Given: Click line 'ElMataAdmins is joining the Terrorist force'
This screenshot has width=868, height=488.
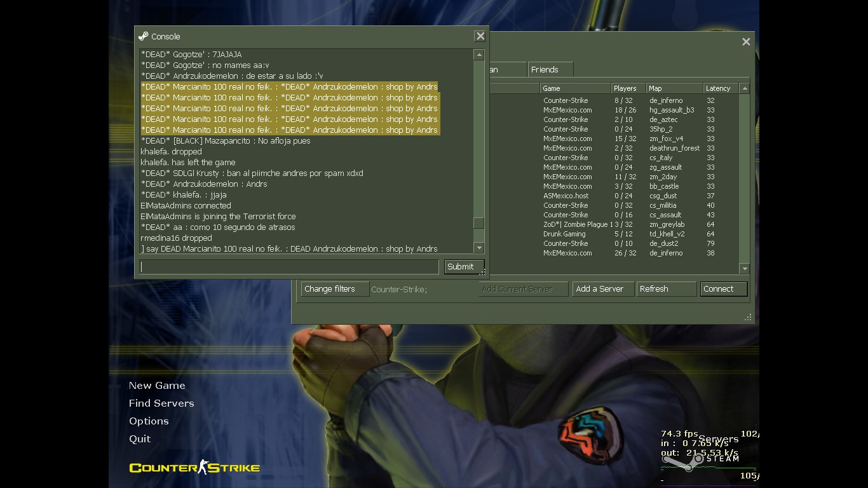Looking at the screenshot, I should 218,217.
